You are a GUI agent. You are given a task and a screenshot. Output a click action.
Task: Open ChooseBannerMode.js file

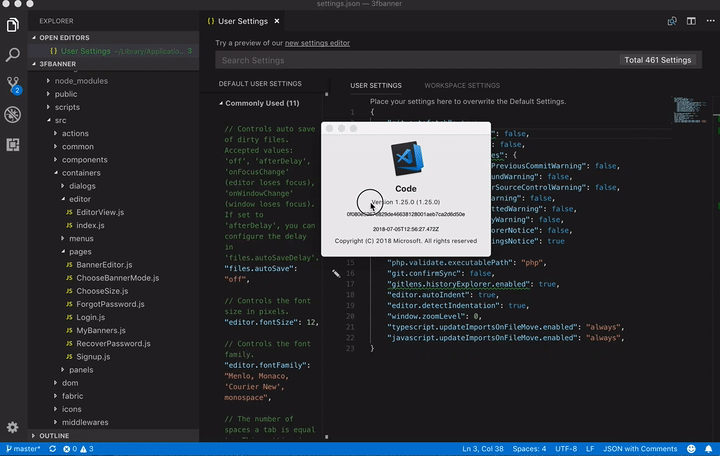(x=118, y=278)
